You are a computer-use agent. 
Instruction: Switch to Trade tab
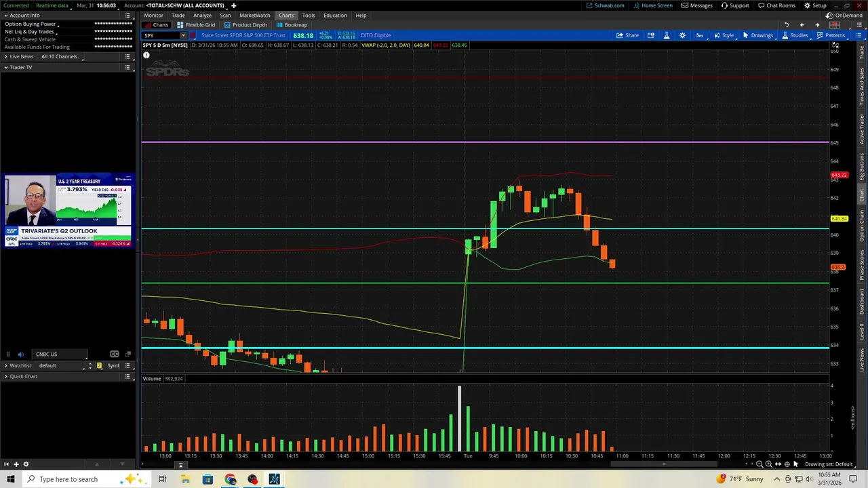coord(178,15)
